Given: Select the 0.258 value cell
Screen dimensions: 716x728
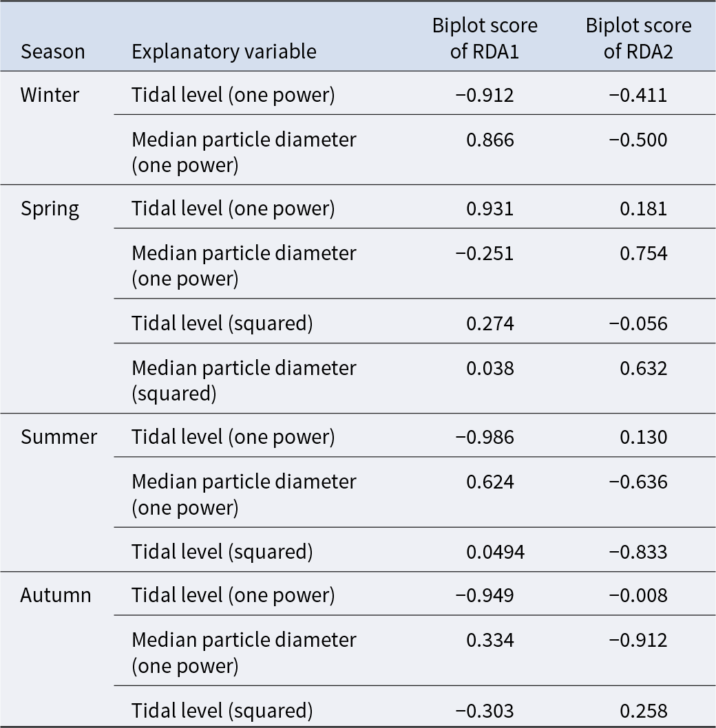Looking at the screenshot, I should pyautogui.click(x=643, y=711).
